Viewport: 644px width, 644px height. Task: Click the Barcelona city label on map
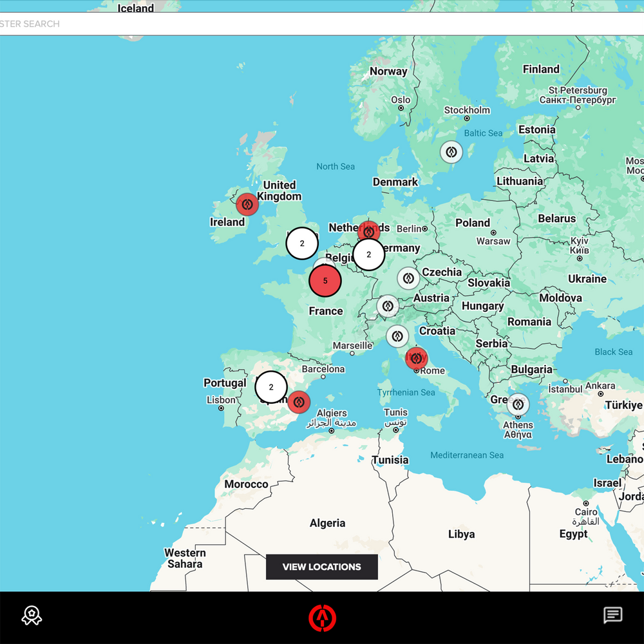323,369
